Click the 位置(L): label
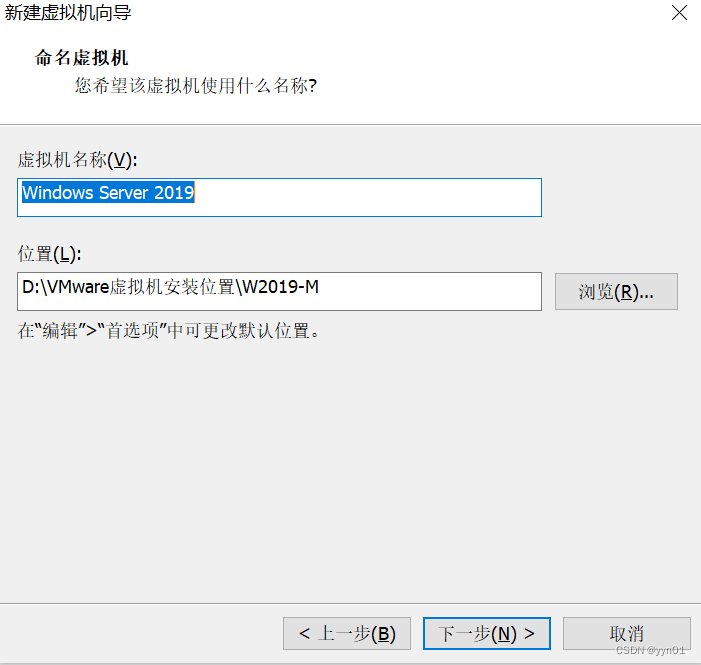The image size is (701, 665). (x=49, y=254)
